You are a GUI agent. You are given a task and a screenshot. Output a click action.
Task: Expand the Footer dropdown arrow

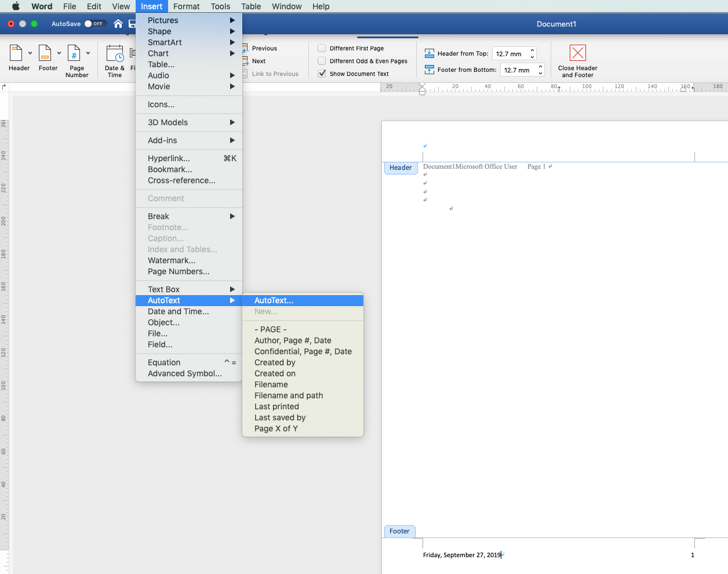[59, 53]
